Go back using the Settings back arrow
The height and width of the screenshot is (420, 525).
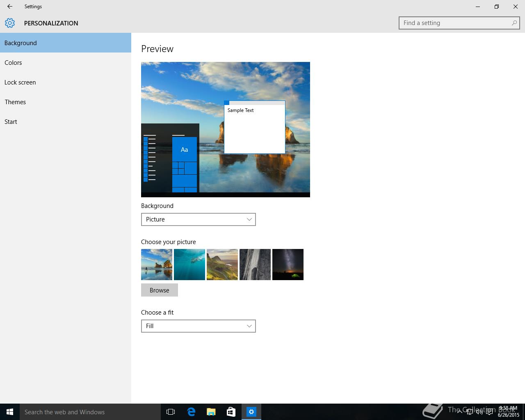click(10, 7)
